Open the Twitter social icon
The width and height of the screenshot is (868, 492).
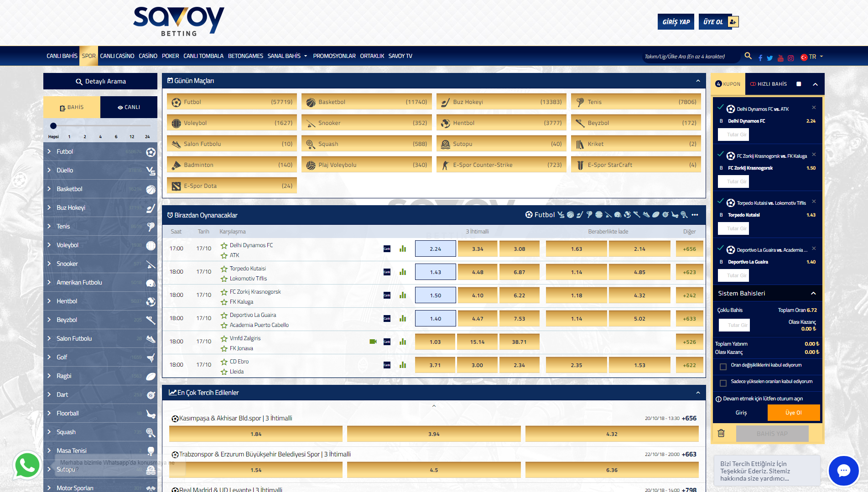[x=770, y=58]
